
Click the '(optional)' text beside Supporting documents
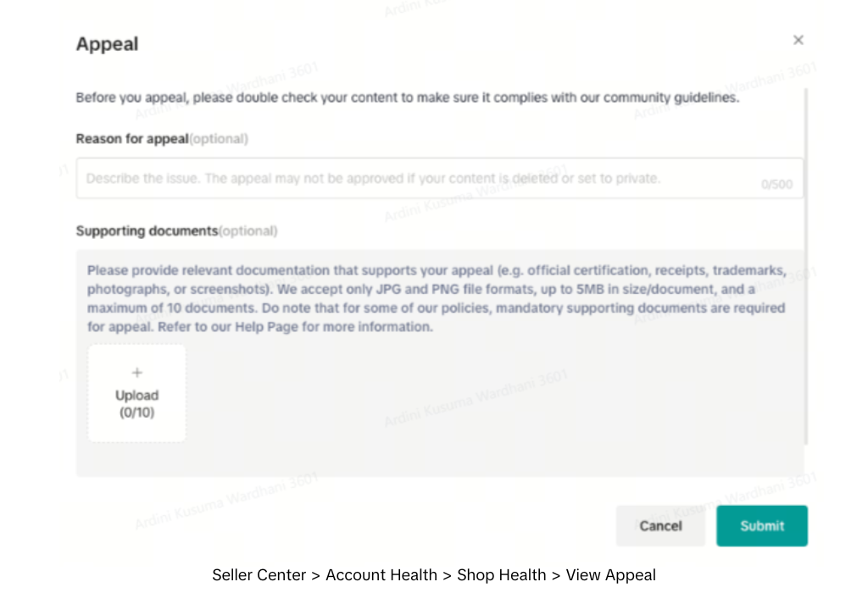(248, 230)
